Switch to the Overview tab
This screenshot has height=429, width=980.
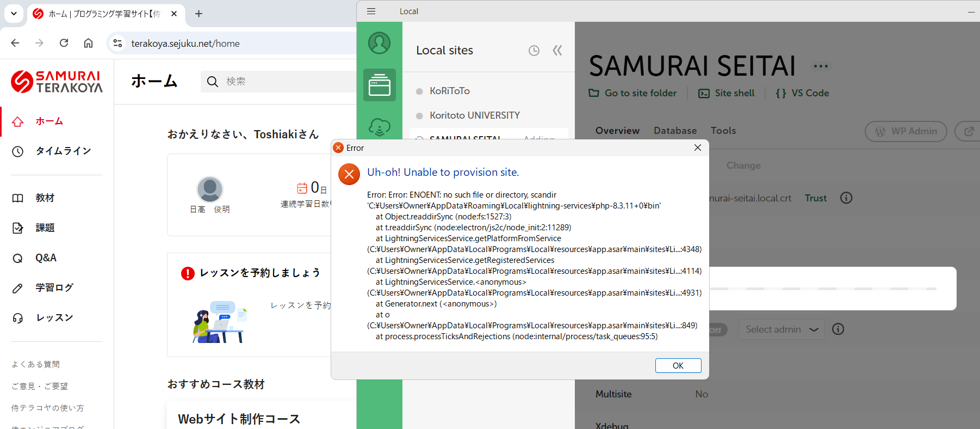click(x=617, y=131)
